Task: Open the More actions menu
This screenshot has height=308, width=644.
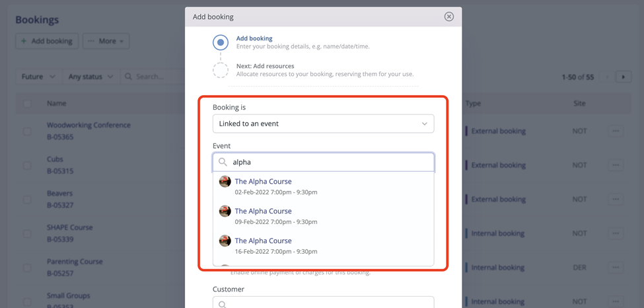Action: coord(106,41)
